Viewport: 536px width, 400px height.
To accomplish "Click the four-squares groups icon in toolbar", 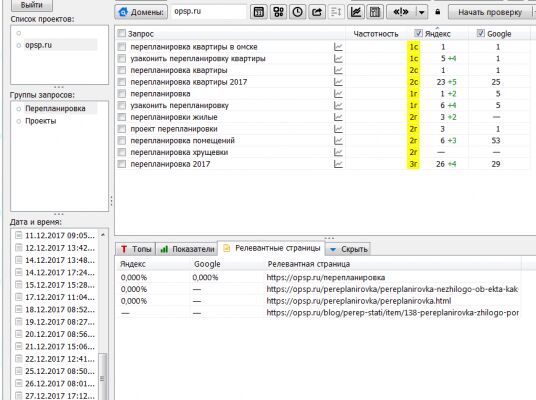I will pos(278,12).
